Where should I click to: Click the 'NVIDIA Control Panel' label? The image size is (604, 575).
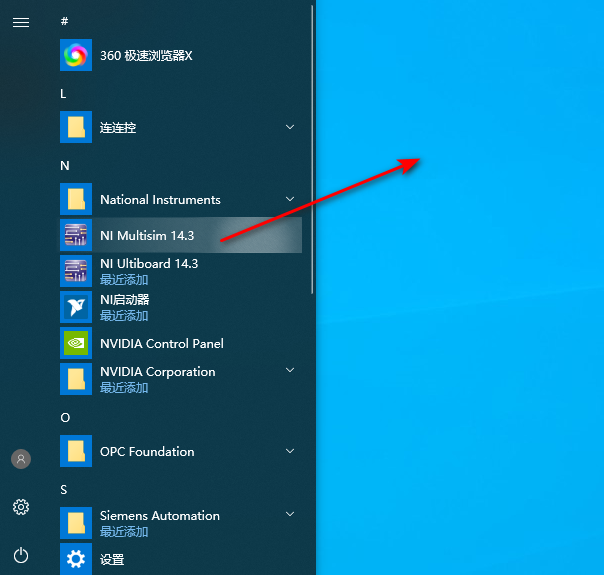tap(162, 344)
